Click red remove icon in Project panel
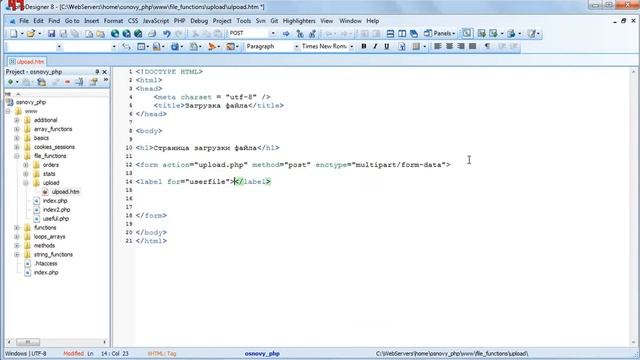The width and height of the screenshot is (640, 360). pos(67,82)
